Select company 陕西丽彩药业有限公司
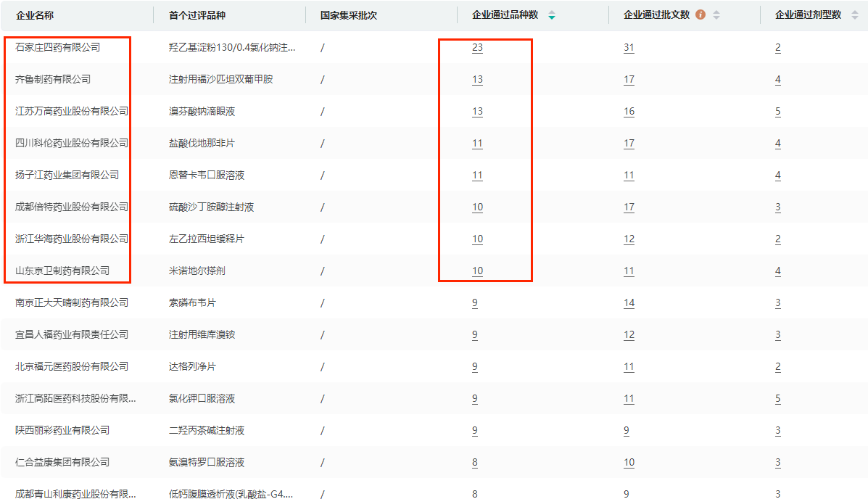The image size is (868, 499). pos(62,430)
